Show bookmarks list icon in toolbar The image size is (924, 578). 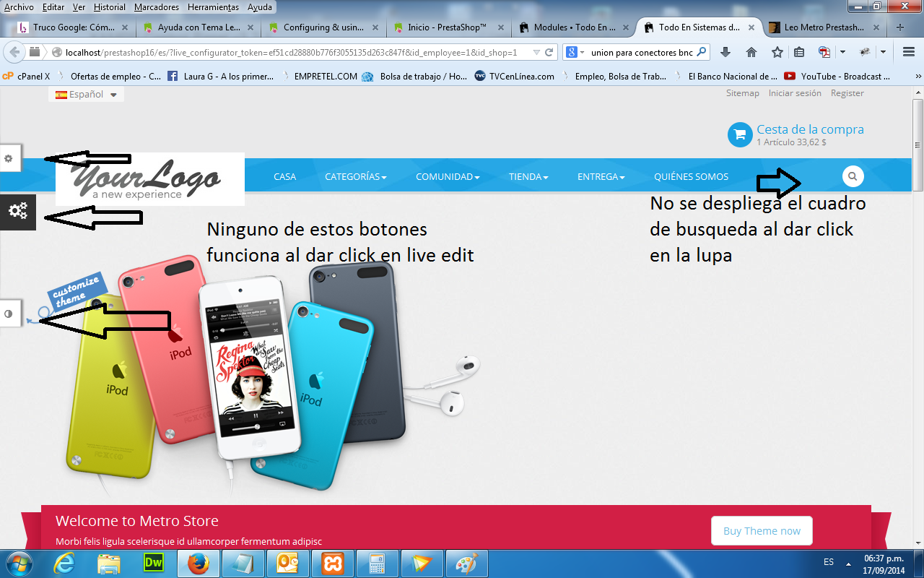(799, 52)
